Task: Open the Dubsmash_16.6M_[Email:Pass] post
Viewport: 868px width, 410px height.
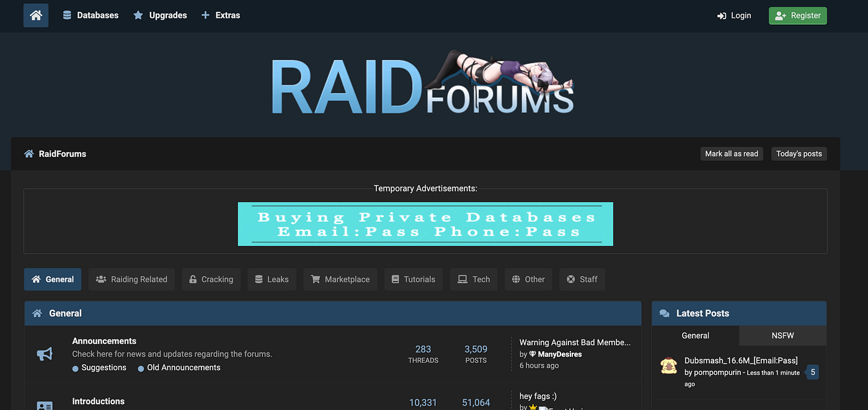Action: 741,360
